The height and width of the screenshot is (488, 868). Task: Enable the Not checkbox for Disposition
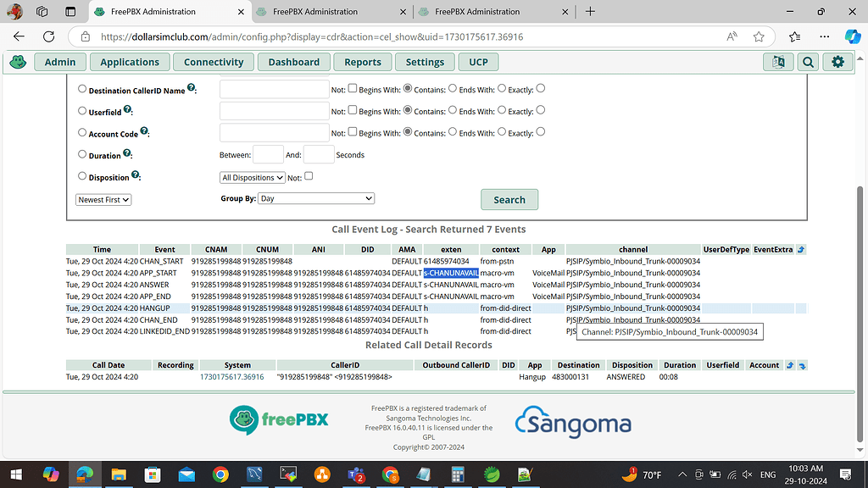click(307, 175)
